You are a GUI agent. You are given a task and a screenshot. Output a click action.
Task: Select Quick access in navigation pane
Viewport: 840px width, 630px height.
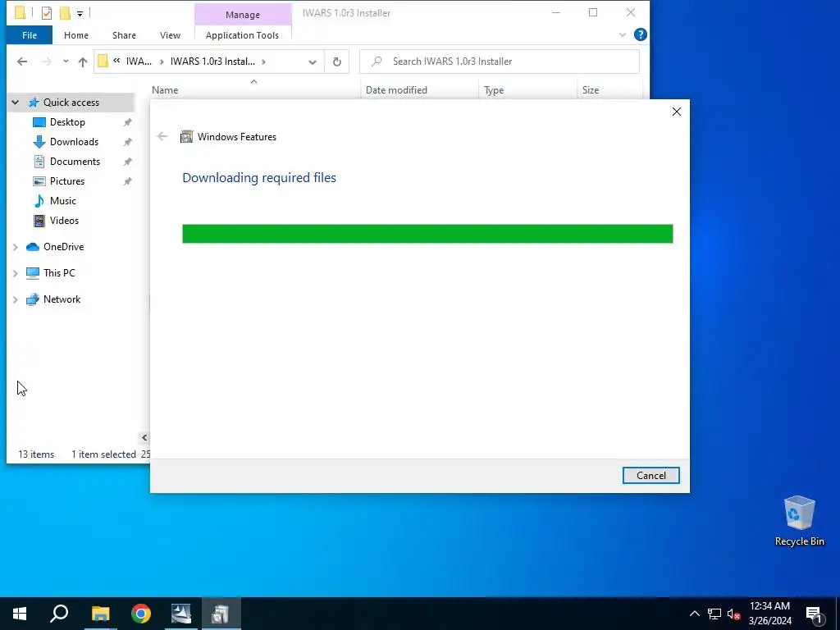(71, 103)
